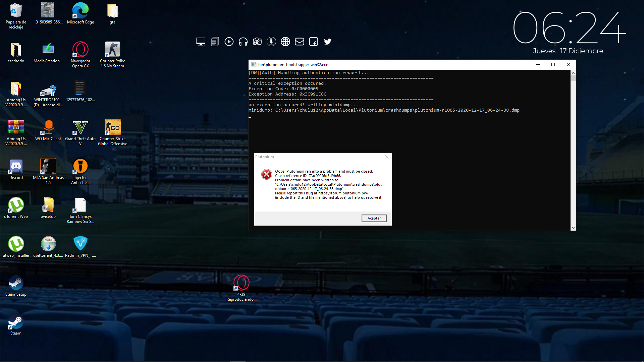This screenshot has height=362, width=644.
Task: Click the 'Jueves, 17 Diciembre' date text
Action: (x=569, y=51)
